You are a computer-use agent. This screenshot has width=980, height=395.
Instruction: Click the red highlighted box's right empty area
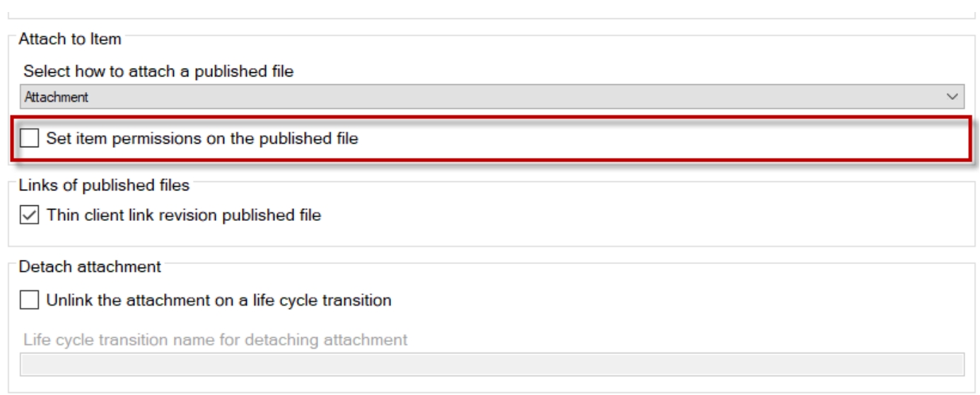[672, 139]
